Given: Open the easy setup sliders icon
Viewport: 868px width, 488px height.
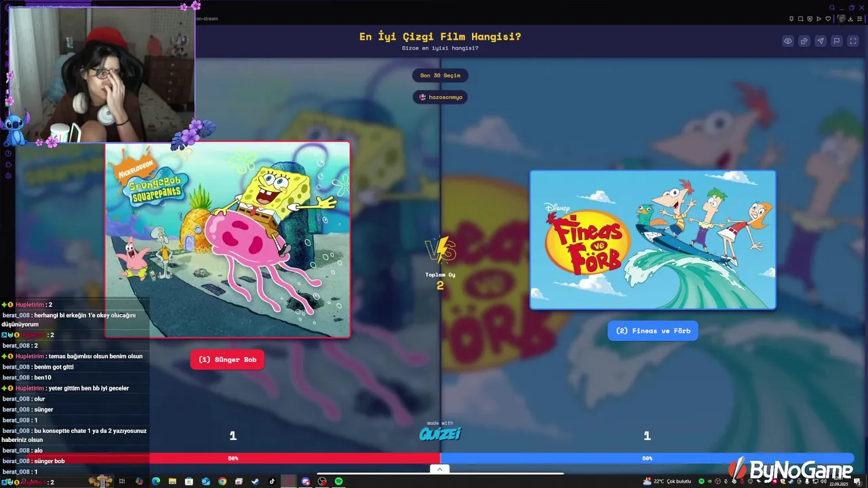Looking at the screenshot, I should pyautogui.click(x=859, y=19).
